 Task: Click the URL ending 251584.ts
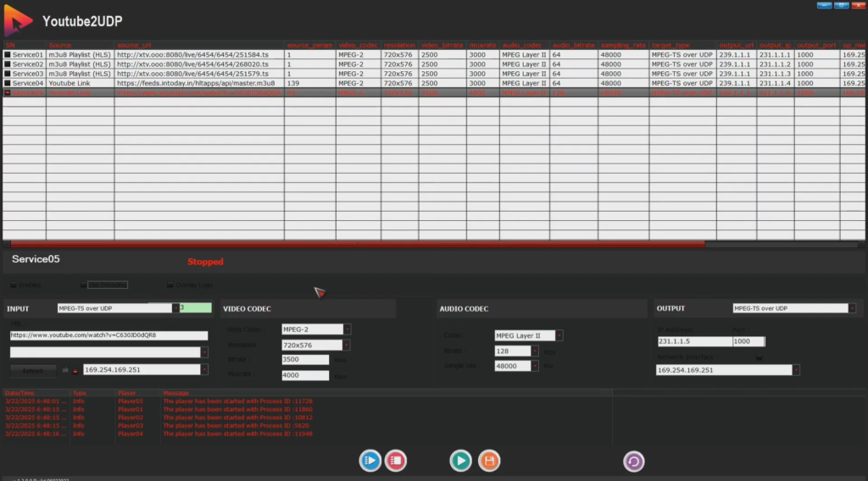point(192,55)
